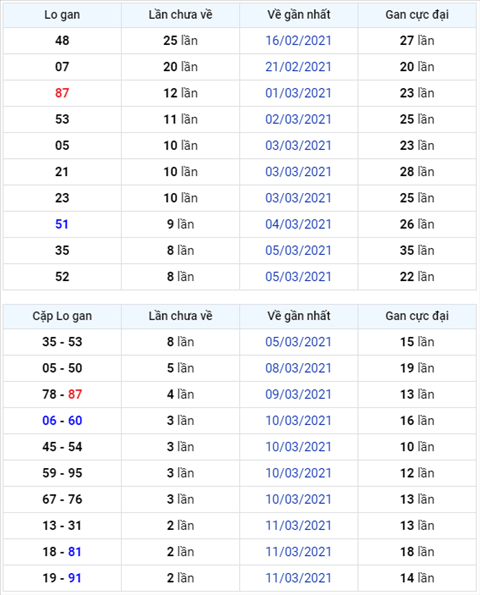The width and height of the screenshot is (480, 595).
Task: Open the 21/02/2021 date link
Action: click(x=298, y=67)
